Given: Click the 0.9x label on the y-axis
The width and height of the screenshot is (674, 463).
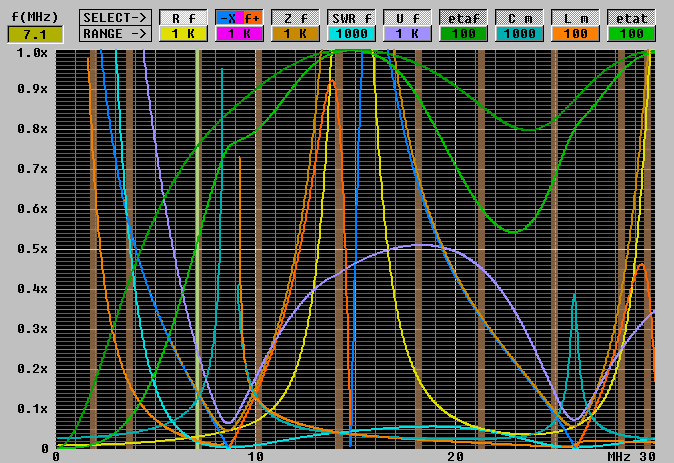Looking at the screenshot, I should coord(32,89).
